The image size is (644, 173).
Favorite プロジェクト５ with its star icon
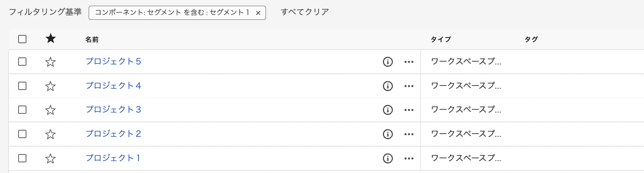click(x=51, y=62)
